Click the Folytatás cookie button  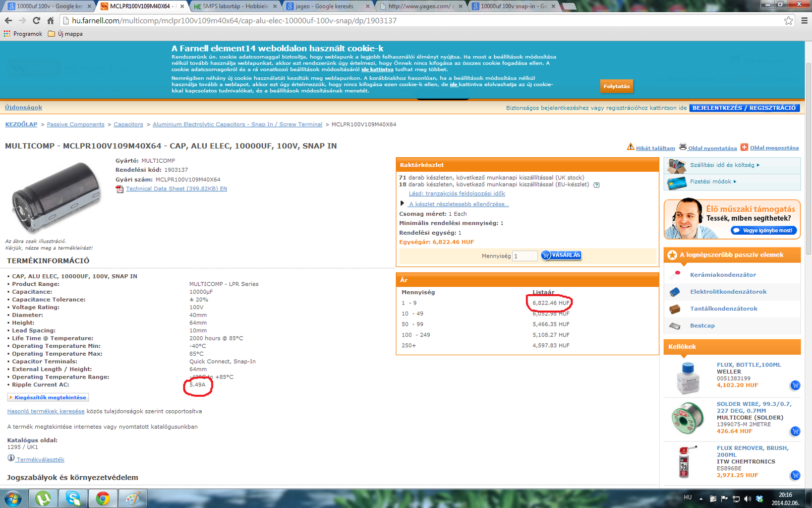pos(616,86)
